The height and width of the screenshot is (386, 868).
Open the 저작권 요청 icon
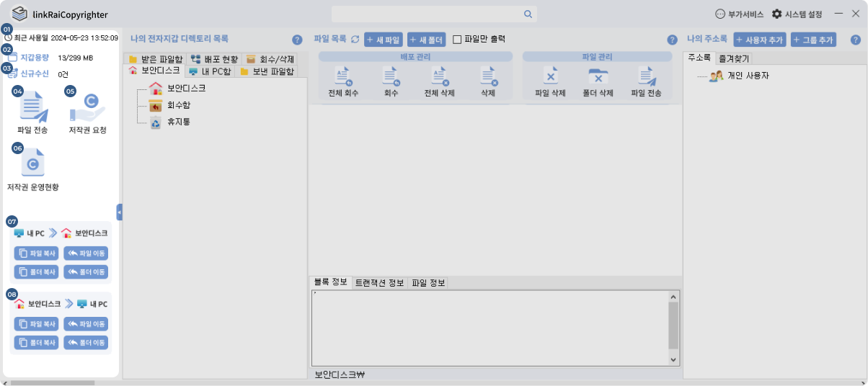[x=87, y=108]
